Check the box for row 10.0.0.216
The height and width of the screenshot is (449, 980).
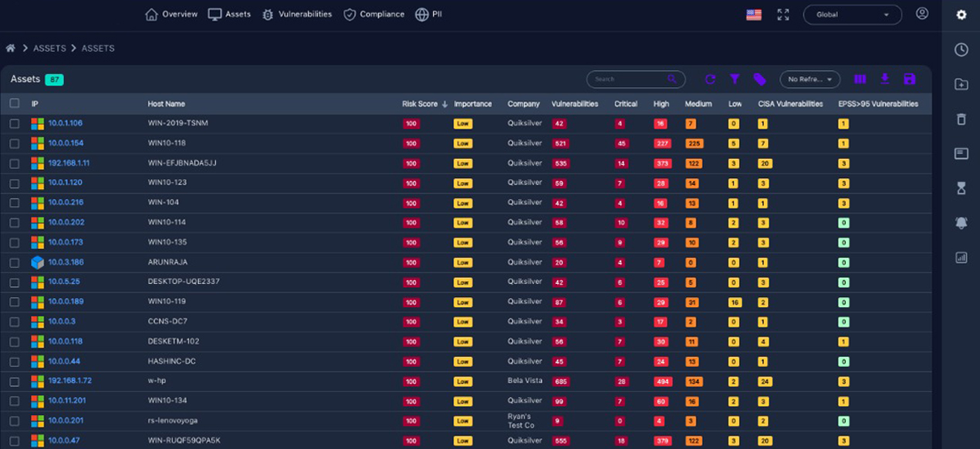15,203
